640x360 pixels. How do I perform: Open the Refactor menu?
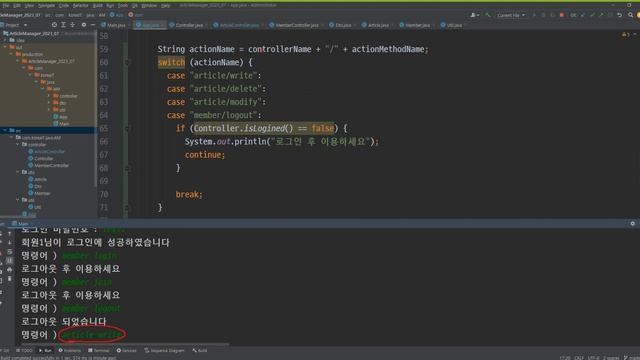80,6
